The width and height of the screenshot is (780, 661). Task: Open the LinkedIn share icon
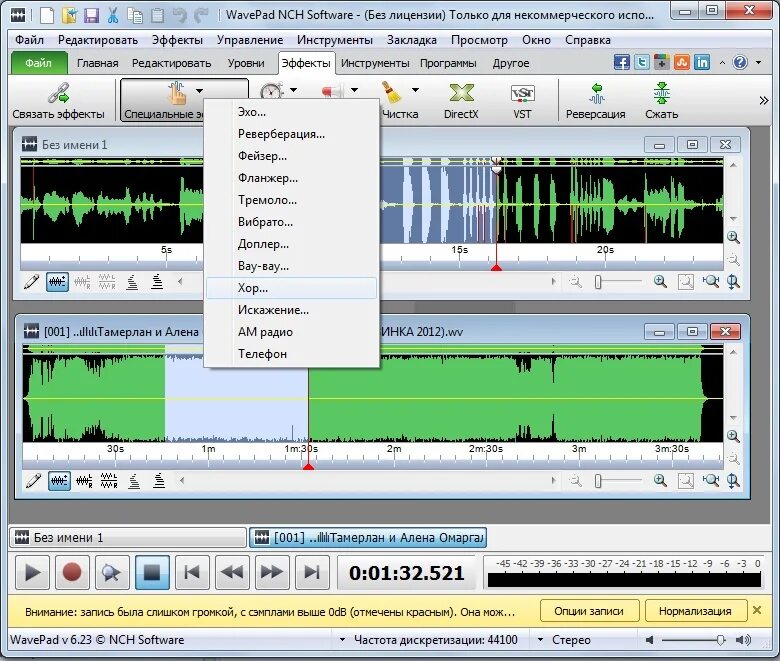(701, 63)
